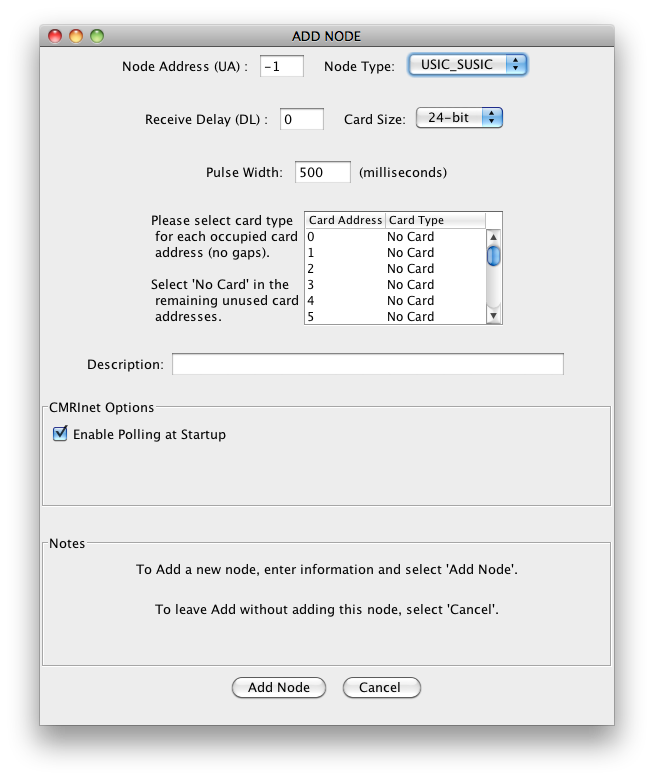The height and width of the screenshot is (780, 654).
Task: Click the Node Address (UA) field
Action: 281,67
